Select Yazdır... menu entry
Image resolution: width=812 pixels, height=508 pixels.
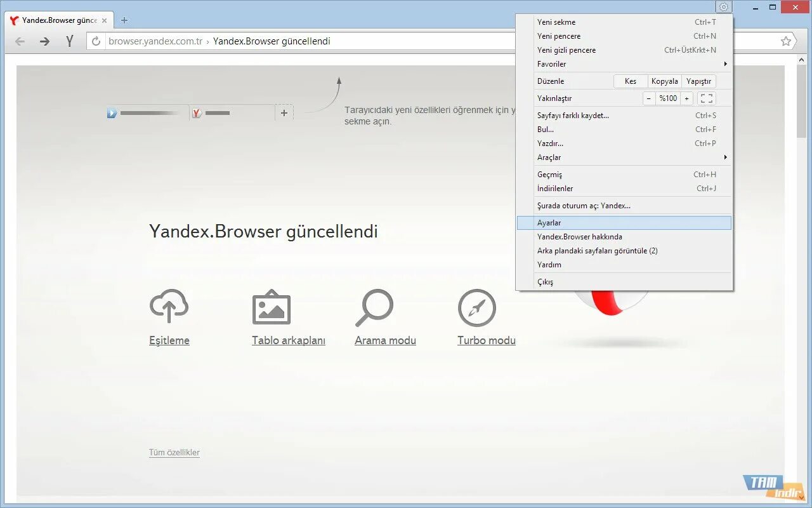(x=625, y=144)
